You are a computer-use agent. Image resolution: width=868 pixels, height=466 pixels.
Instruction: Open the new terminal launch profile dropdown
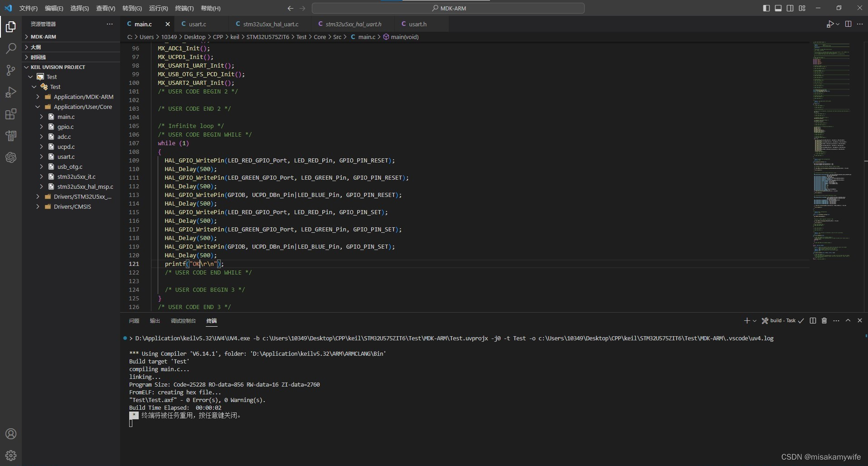point(755,321)
